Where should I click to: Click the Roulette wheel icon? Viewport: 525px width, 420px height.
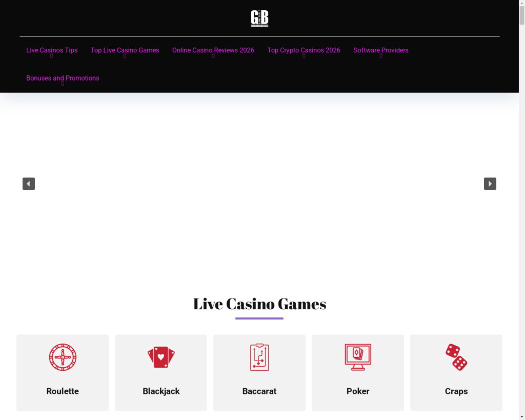63,357
